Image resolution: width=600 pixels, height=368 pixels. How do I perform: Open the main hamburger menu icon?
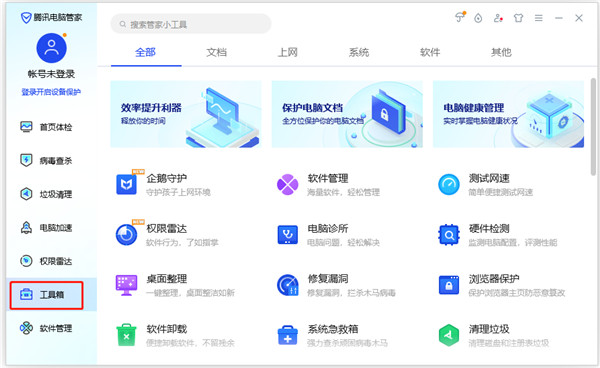coord(538,18)
